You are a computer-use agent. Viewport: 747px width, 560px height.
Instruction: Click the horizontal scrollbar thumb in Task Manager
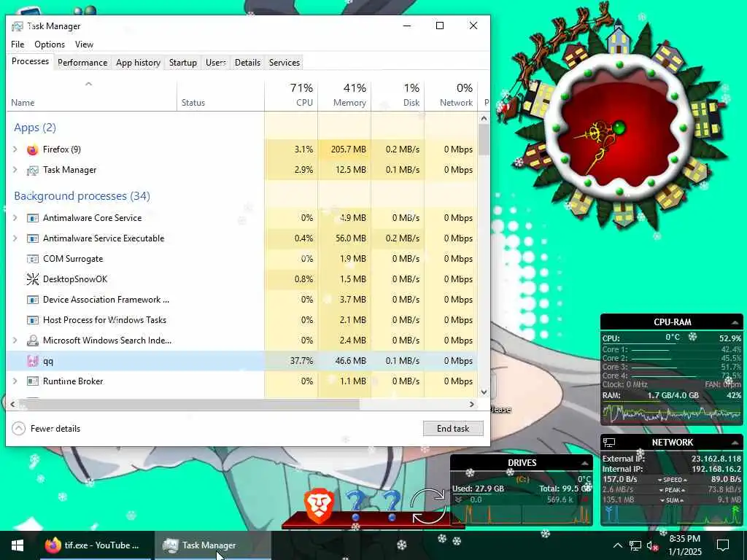190,404
